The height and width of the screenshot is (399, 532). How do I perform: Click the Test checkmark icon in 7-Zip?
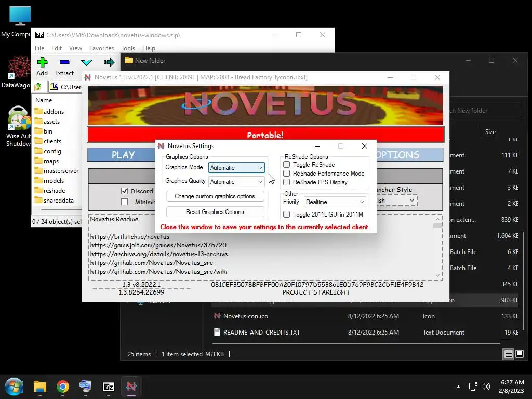(87, 62)
